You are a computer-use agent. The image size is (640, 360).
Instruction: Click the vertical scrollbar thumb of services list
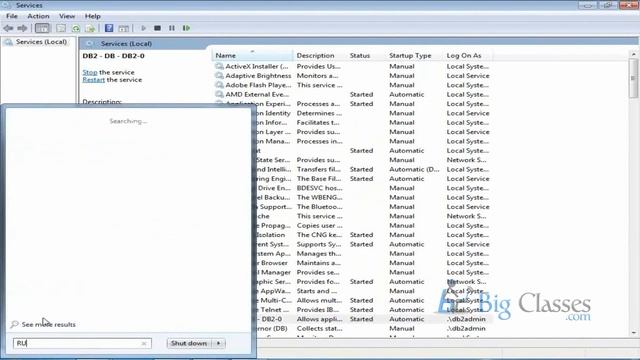(633, 78)
